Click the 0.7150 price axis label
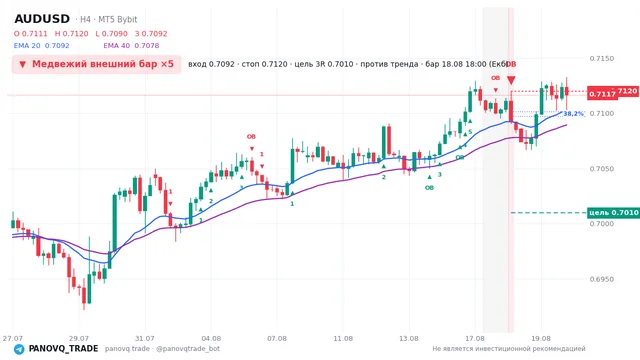The width and height of the screenshot is (640, 360). coord(602,58)
